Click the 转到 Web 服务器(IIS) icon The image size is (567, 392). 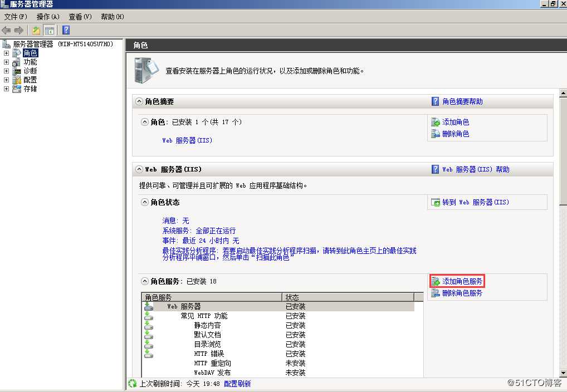(436, 202)
